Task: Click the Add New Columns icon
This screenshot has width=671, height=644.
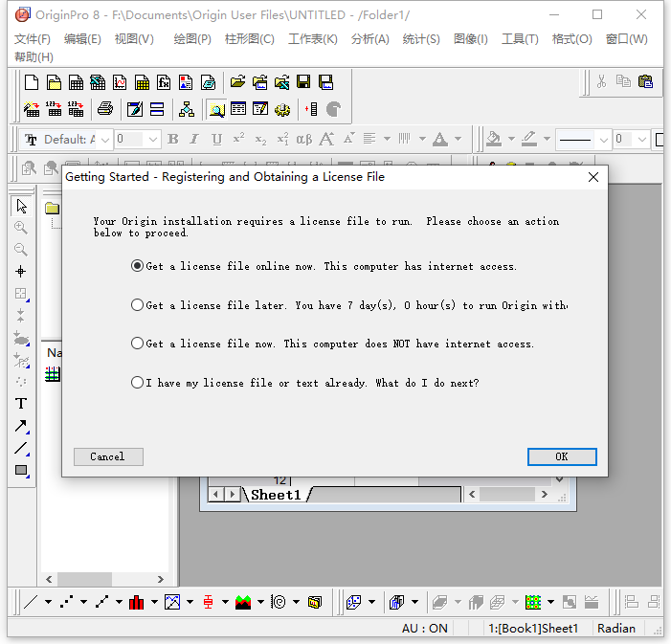Action: point(311,109)
